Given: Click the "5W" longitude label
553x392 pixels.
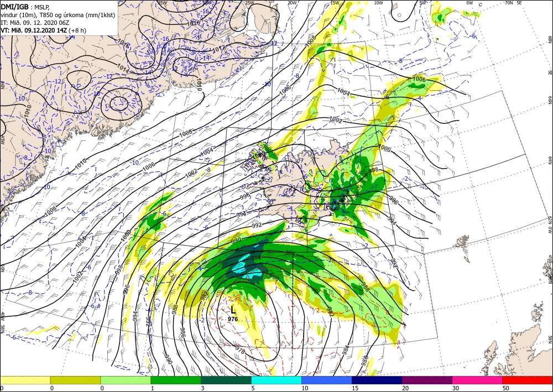Looking at the screenshot, I should (x=423, y=3).
